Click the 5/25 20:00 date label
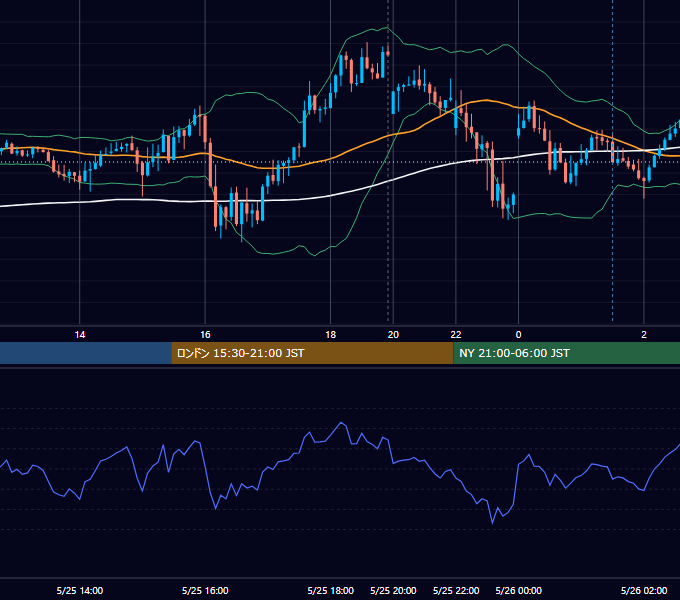 coord(393,590)
